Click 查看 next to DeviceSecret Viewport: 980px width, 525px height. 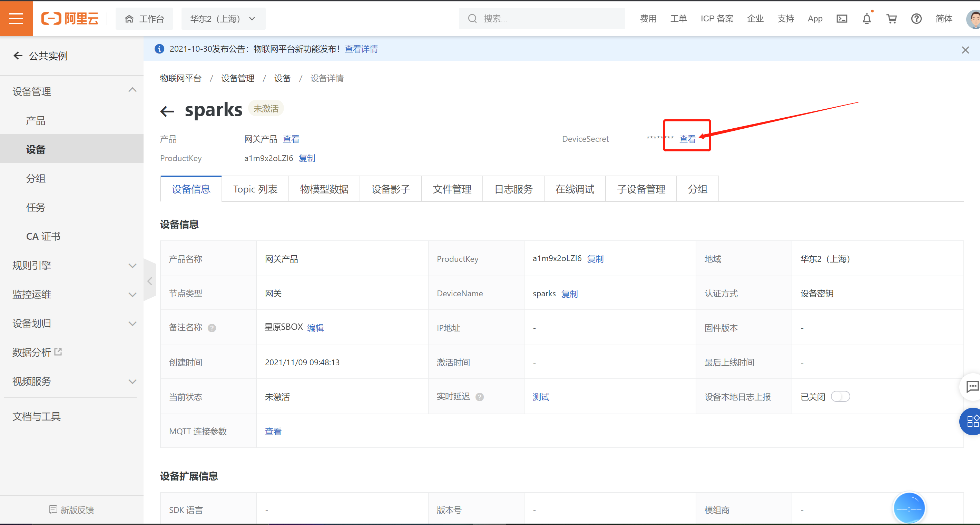point(687,139)
